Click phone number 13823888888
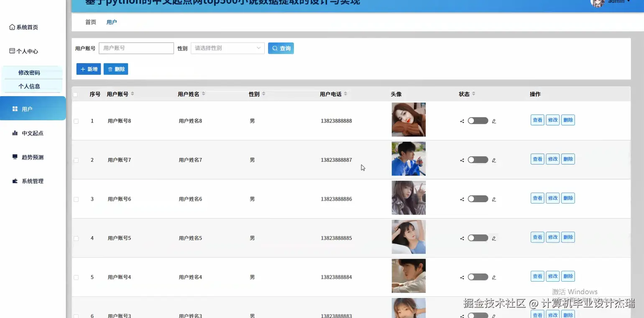This screenshot has width=644, height=318. 336,121
